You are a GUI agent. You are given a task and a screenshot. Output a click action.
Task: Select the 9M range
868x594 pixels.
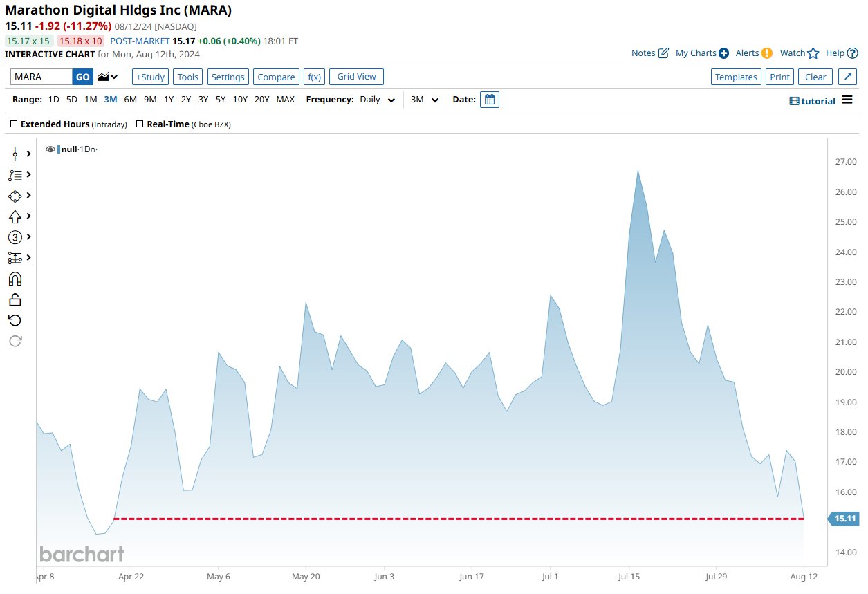(x=150, y=100)
